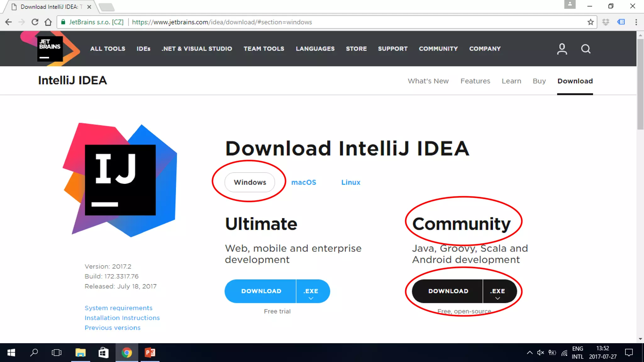This screenshot has width=644, height=362.
Task: Open a new browser tab
Action: tap(106, 7)
